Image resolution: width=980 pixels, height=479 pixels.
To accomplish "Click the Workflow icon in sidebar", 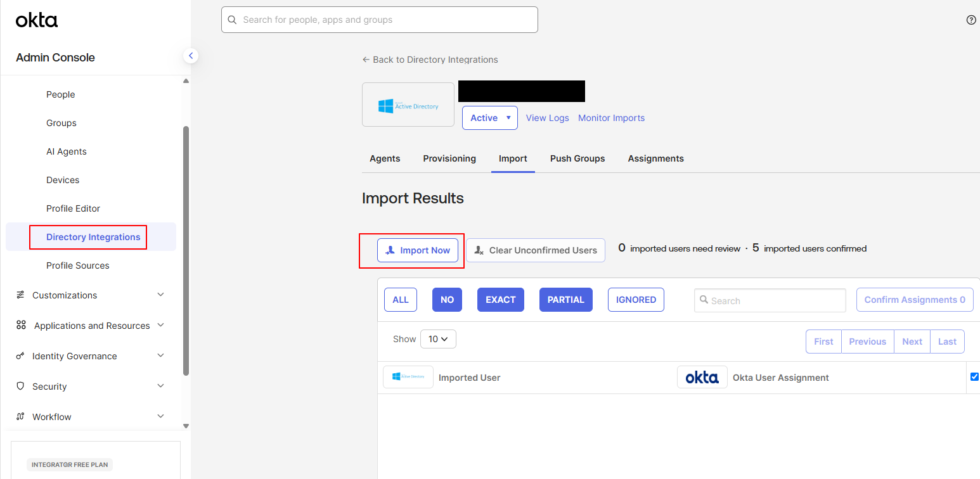I will tap(20, 417).
